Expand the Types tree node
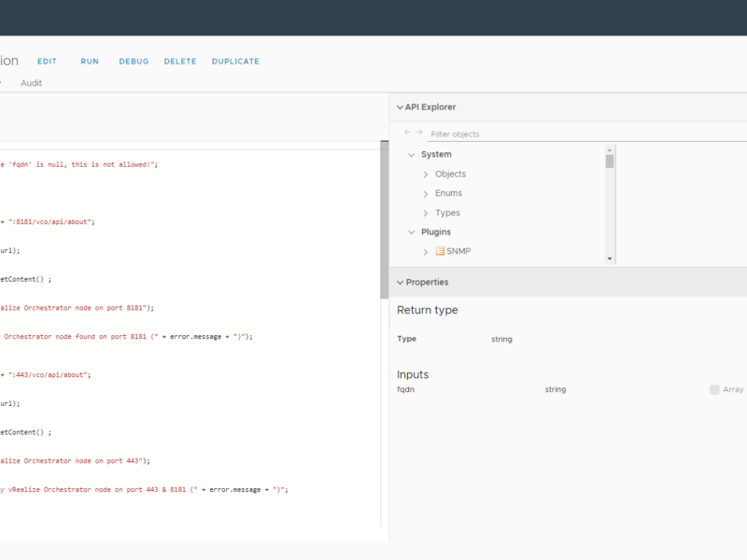747x560 pixels. pos(424,213)
